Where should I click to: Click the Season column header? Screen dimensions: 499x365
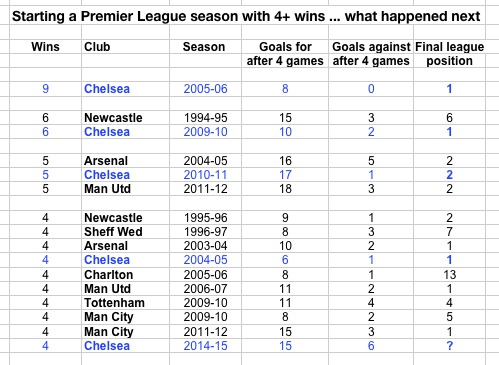204,47
